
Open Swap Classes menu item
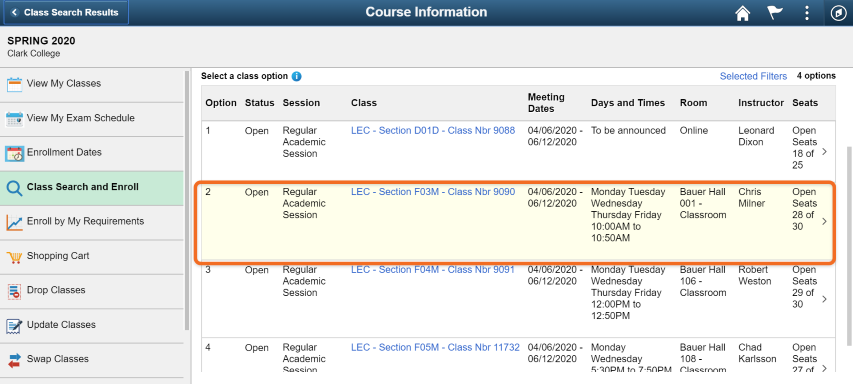(92, 359)
